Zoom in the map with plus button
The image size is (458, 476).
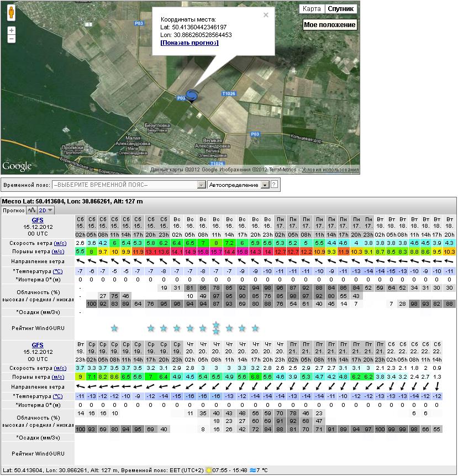[12, 30]
